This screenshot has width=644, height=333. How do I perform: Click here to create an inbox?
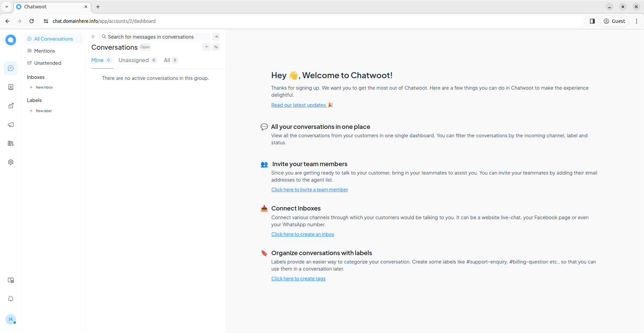303,234
